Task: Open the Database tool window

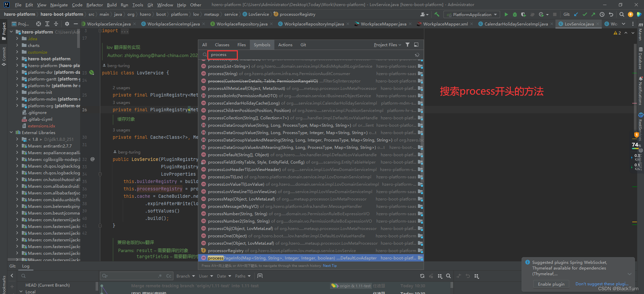Action: pyautogui.click(x=640, y=58)
